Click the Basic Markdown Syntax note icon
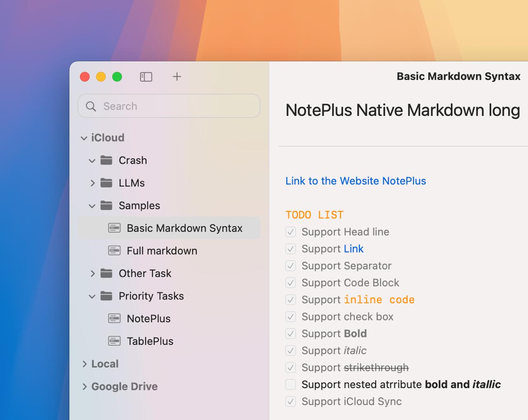 tap(114, 228)
